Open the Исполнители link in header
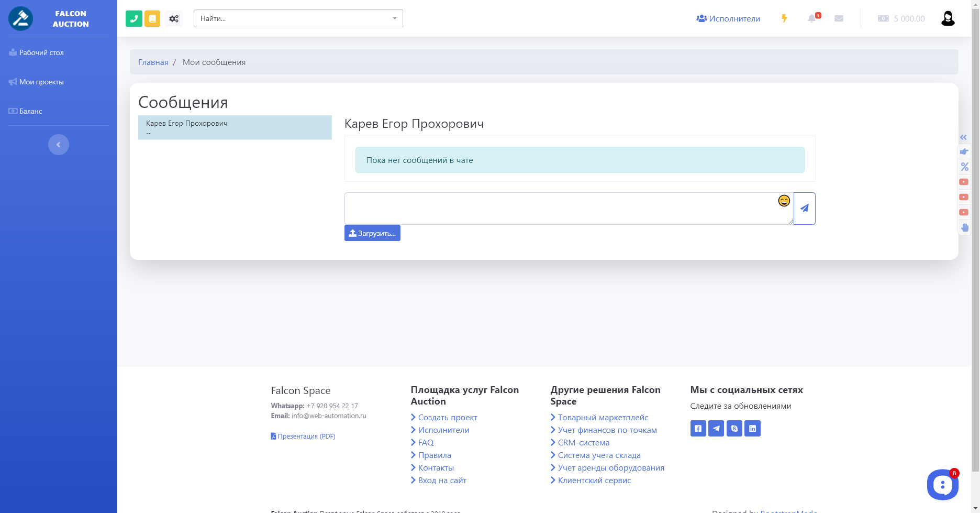Viewport: 980px width, 513px height. click(x=728, y=18)
